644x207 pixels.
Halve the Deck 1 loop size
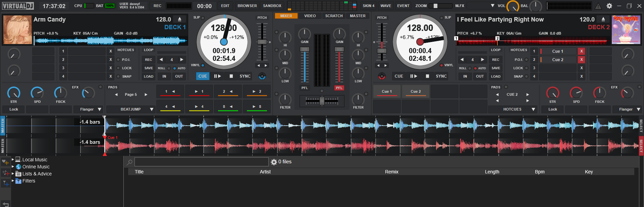pyautogui.click(x=161, y=59)
